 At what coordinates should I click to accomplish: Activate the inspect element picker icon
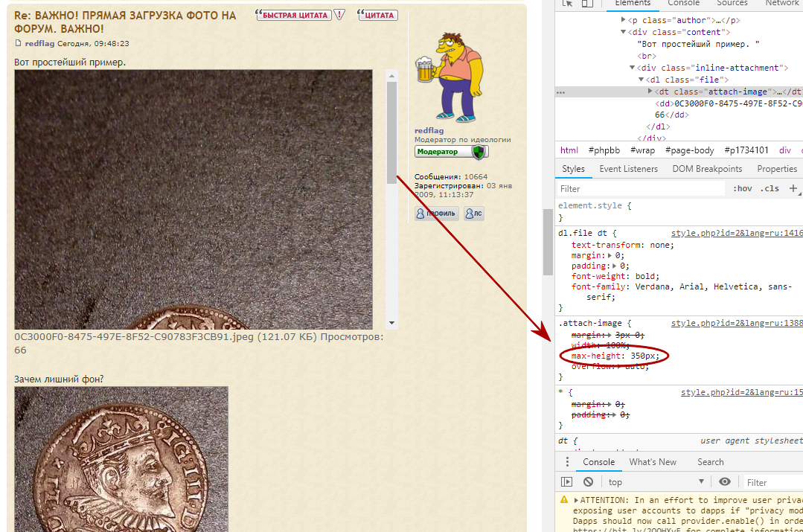(x=567, y=3)
